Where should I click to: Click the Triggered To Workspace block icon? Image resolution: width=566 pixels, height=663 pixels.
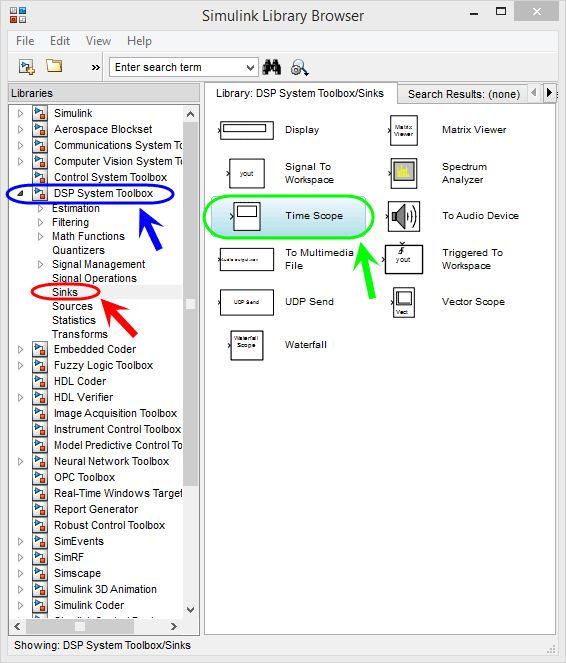tap(403, 259)
